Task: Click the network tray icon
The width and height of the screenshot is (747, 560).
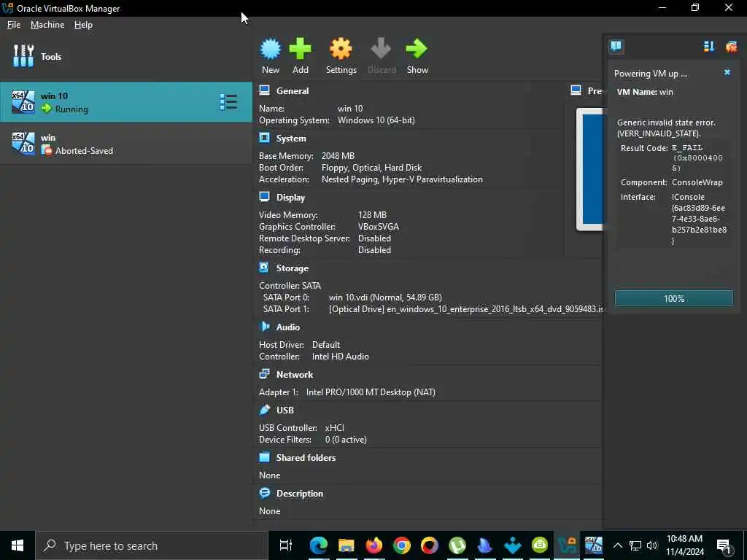Action: pos(635,545)
